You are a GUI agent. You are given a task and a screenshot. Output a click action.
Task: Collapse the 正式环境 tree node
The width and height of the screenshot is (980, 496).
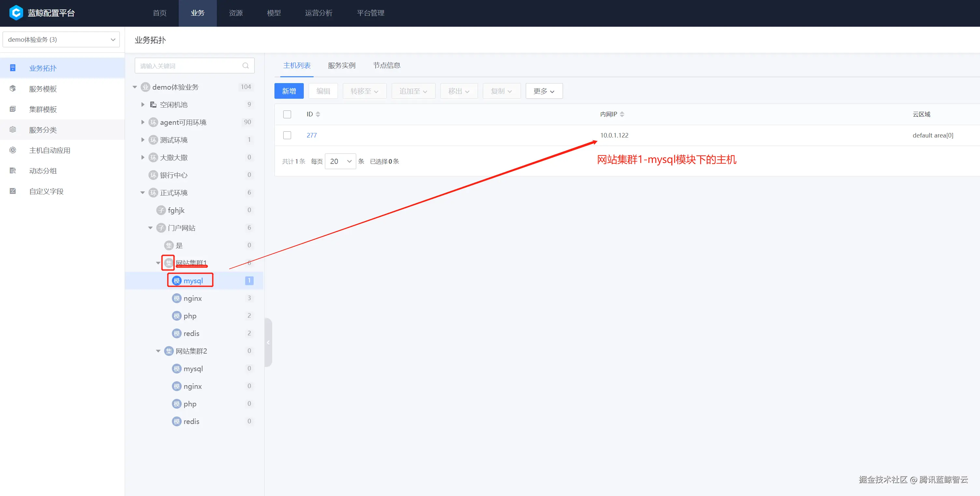click(143, 193)
